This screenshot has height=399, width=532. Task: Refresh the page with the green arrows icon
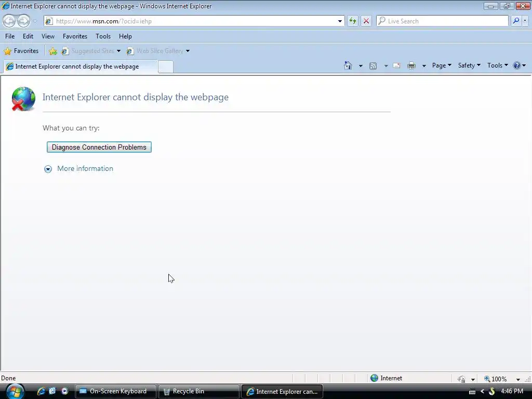click(x=353, y=21)
